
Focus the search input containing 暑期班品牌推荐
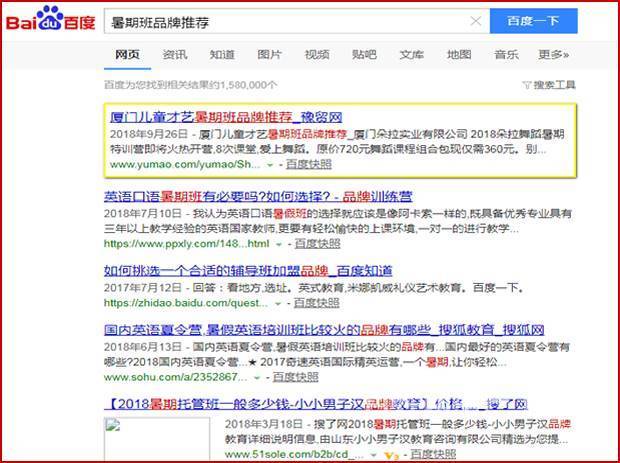(x=297, y=21)
